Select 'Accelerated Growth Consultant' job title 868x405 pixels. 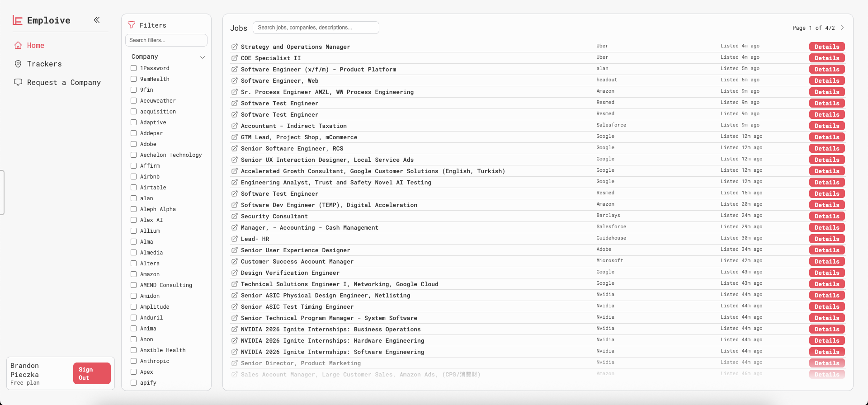373,171
